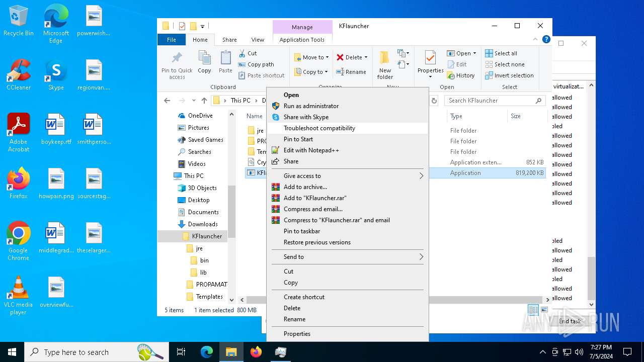644x362 pixels.
Task: Expand the Give access to submenu
Action: 348,176
